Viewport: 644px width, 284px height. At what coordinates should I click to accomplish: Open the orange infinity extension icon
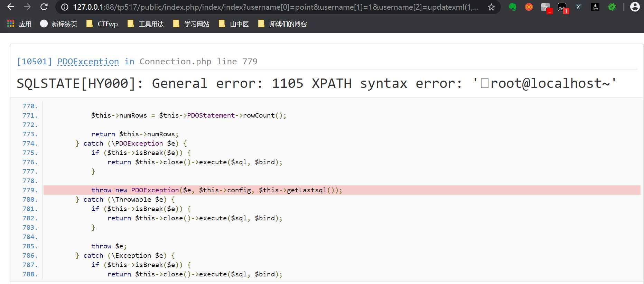tap(529, 7)
